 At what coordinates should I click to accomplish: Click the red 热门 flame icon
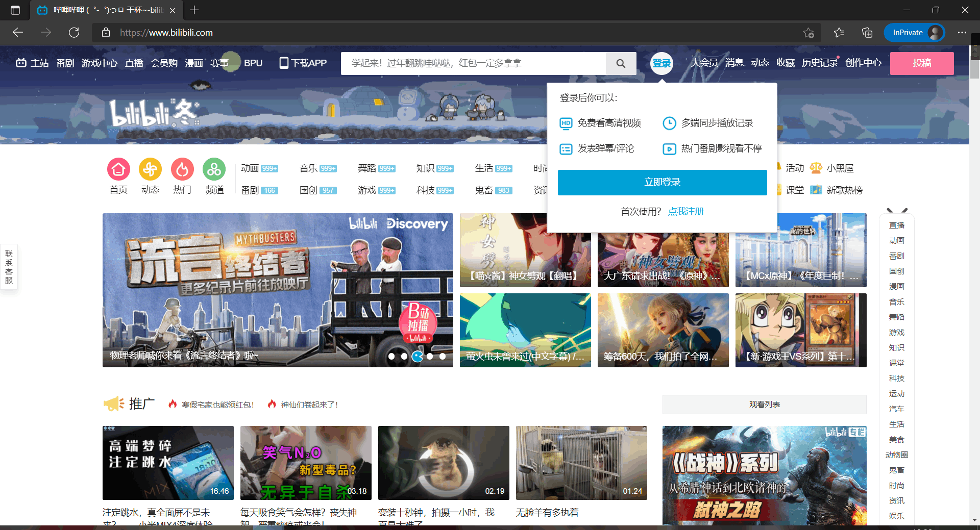[x=182, y=169]
